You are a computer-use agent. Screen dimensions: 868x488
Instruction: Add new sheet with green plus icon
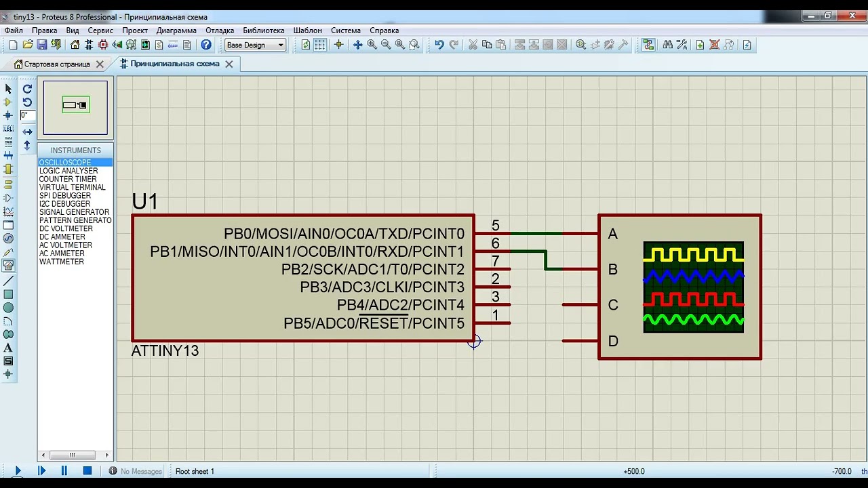(701, 45)
